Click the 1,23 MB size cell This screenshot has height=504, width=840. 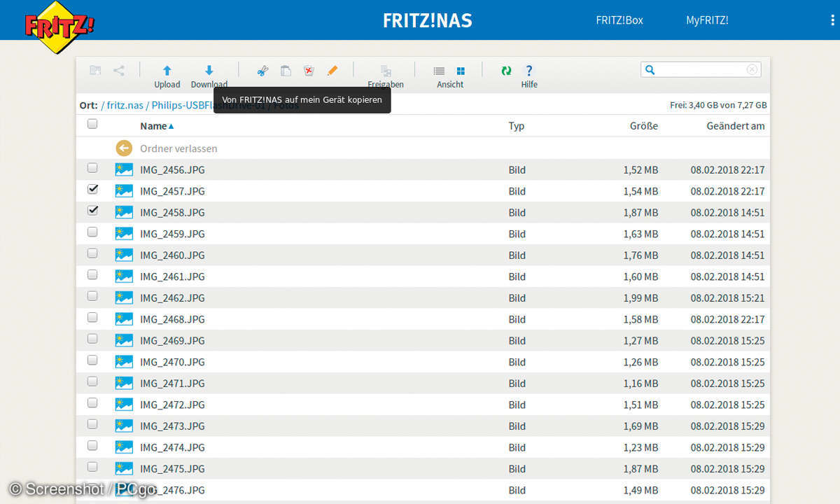click(x=640, y=447)
